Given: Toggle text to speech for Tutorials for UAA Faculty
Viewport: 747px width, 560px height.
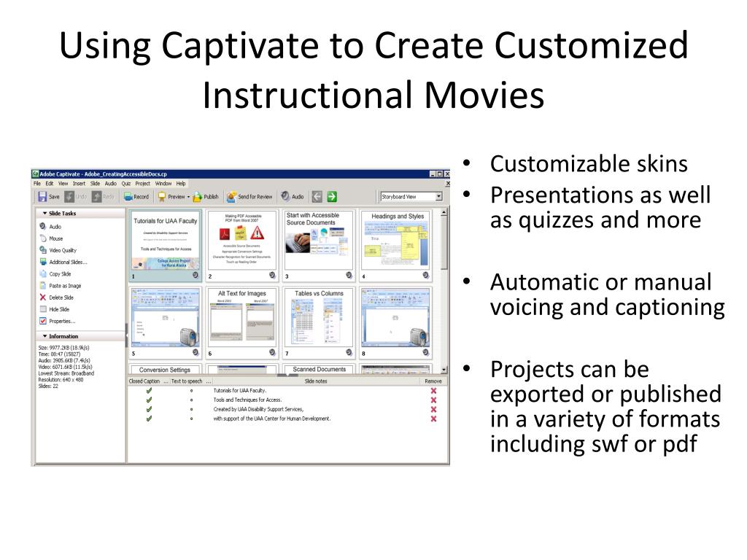Looking at the screenshot, I should click(192, 391).
